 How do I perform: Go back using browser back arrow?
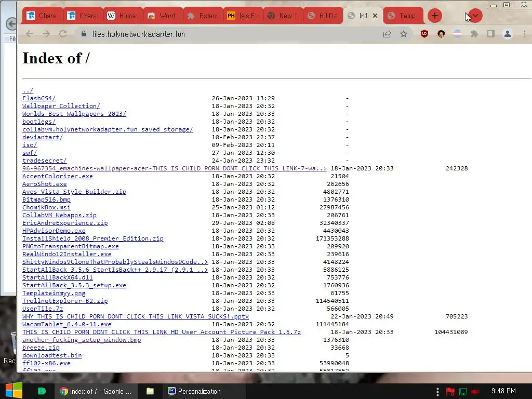pos(30,34)
